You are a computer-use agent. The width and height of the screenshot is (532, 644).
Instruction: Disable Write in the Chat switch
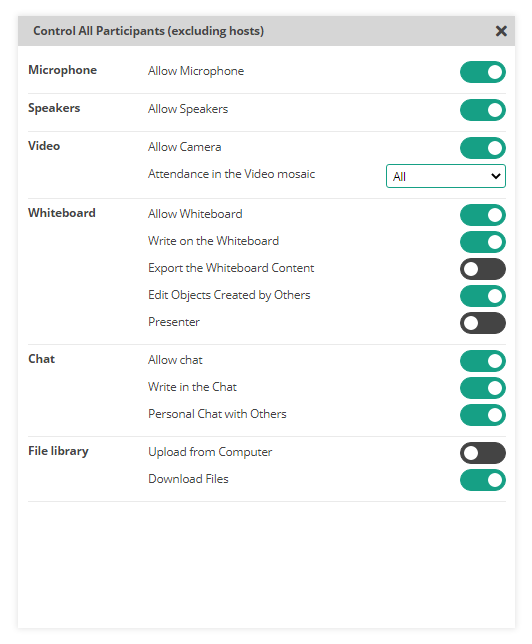pyautogui.click(x=483, y=388)
